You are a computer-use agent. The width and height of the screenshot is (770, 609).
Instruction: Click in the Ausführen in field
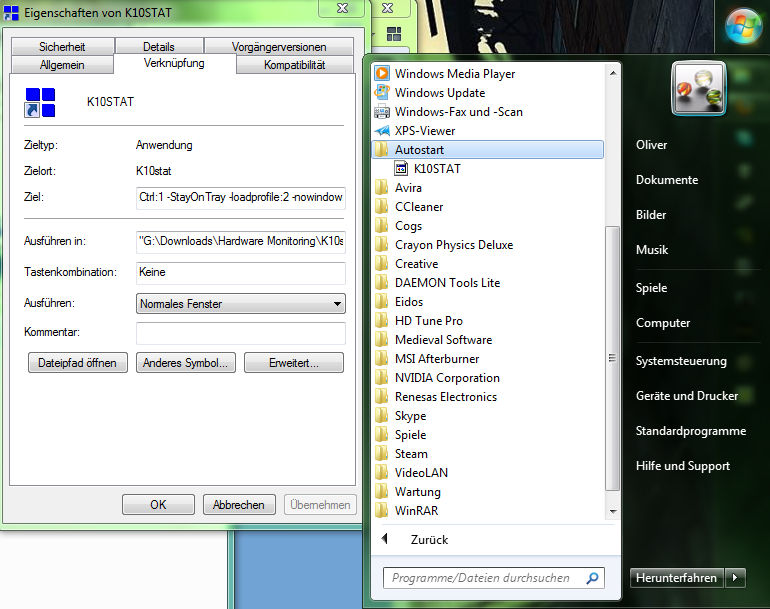[x=241, y=242]
